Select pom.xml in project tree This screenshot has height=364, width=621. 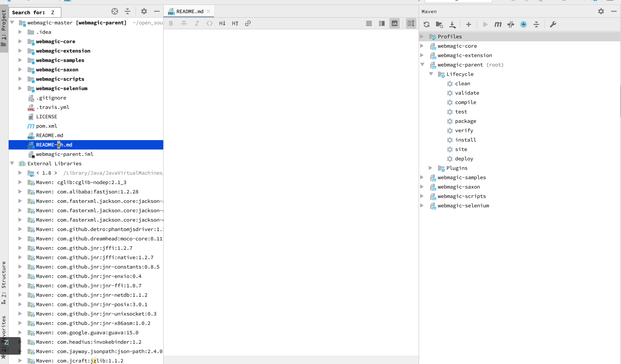[x=47, y=126]
